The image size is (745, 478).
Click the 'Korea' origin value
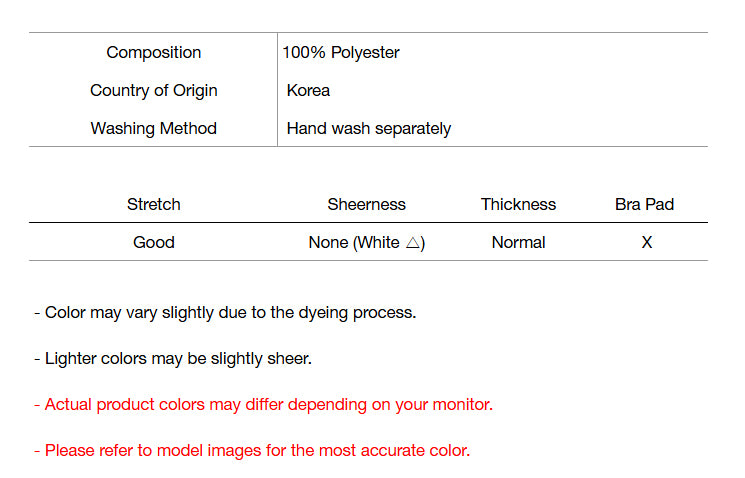pyautogui.click(x=308, y=91)
